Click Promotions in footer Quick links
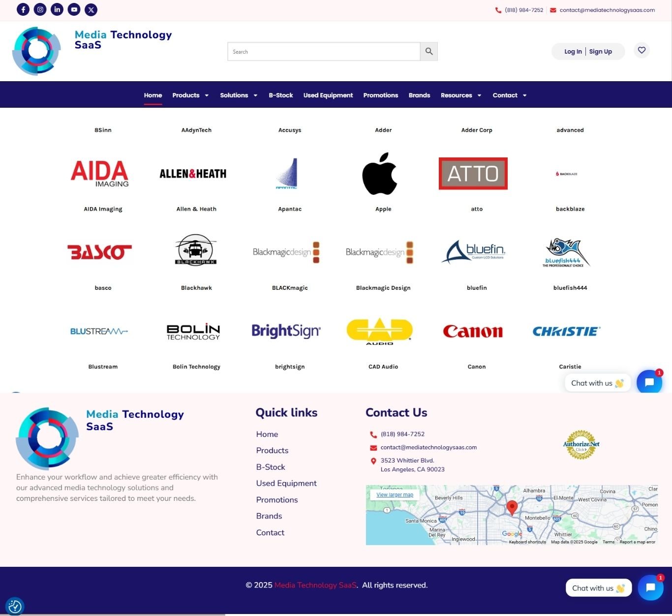The width and height of the screenshot is (672, 616). click(277, 500)
